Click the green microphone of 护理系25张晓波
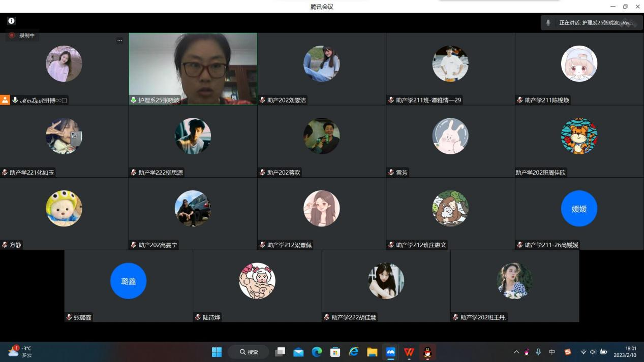 coord(134,100)
